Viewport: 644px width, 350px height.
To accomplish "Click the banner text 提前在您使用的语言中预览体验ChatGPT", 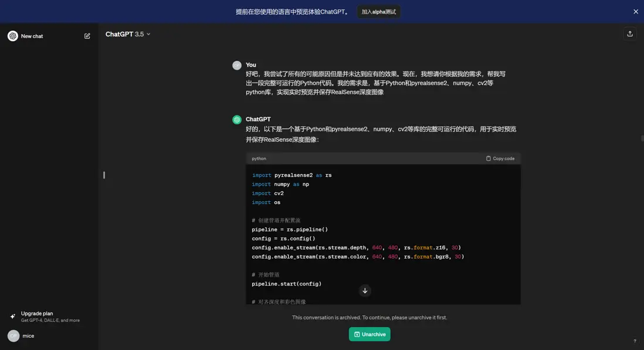I will point(293,12).
